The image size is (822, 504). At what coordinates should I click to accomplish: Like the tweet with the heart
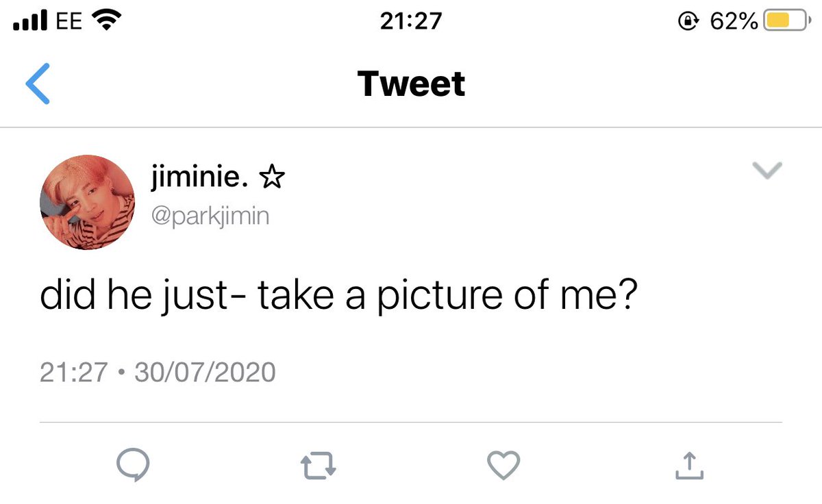tap(503, 466)
